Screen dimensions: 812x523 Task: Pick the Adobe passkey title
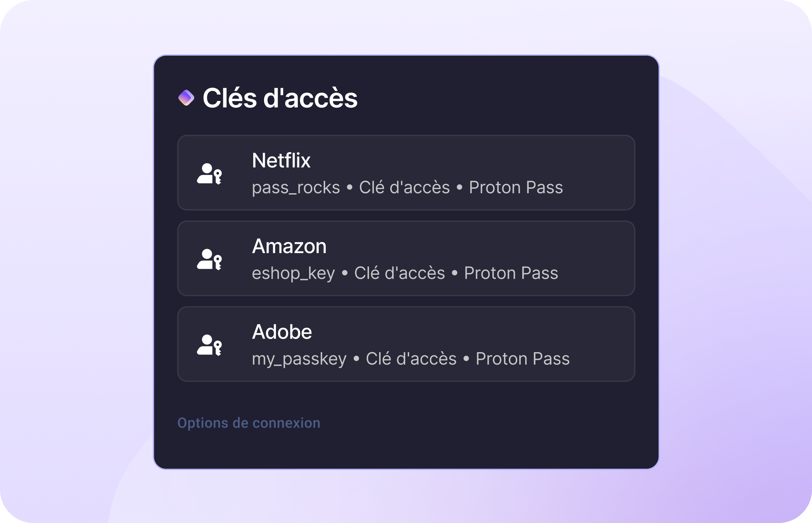(282, 332)
